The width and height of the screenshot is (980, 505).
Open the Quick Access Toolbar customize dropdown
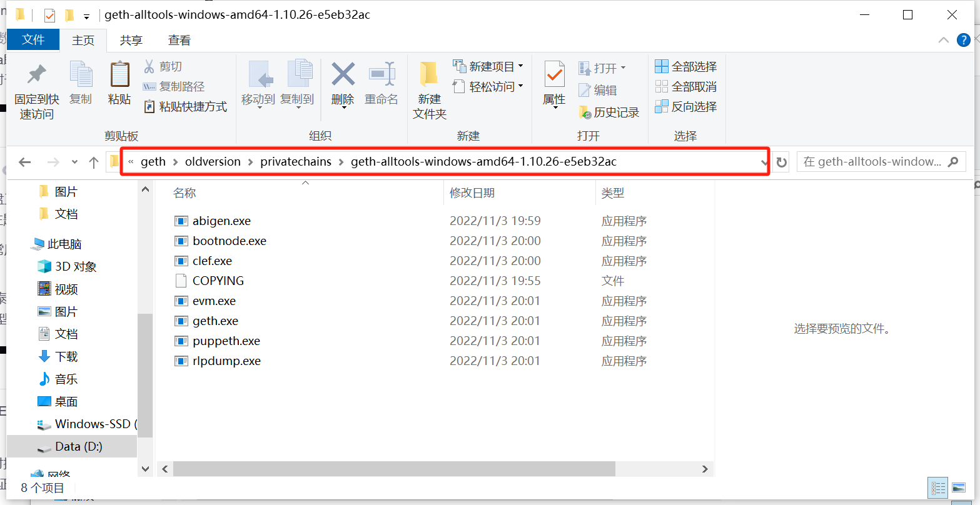[86, 16]
